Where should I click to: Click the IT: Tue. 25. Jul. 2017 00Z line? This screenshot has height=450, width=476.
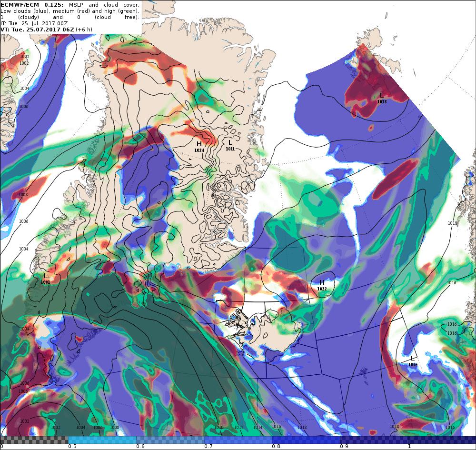[34, 23]
